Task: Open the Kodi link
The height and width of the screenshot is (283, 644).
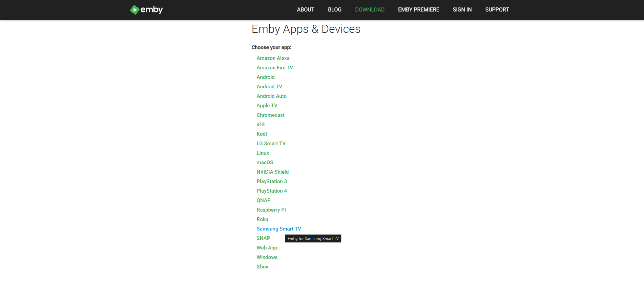Action: click(x=262, y=134)
